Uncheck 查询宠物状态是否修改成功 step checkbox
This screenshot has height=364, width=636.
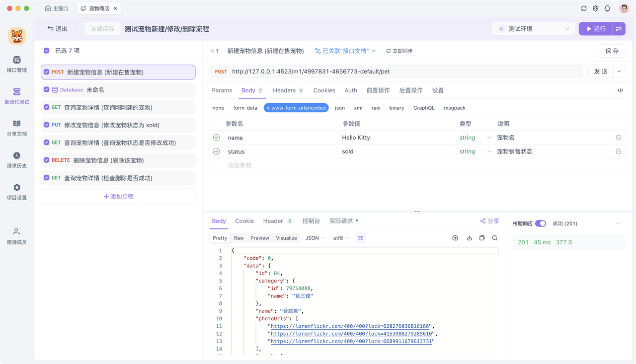[x=47, y=143]
